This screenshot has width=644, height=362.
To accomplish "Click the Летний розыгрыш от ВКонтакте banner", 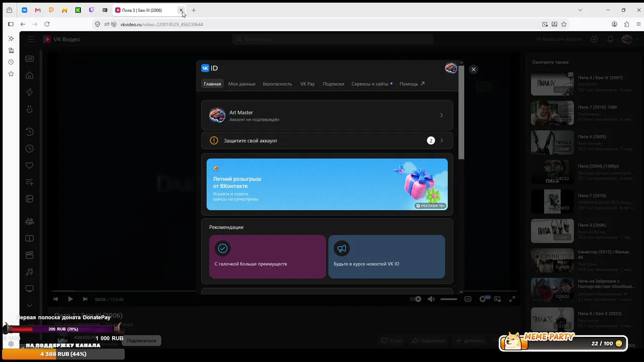I will click(x=327, y=185).
